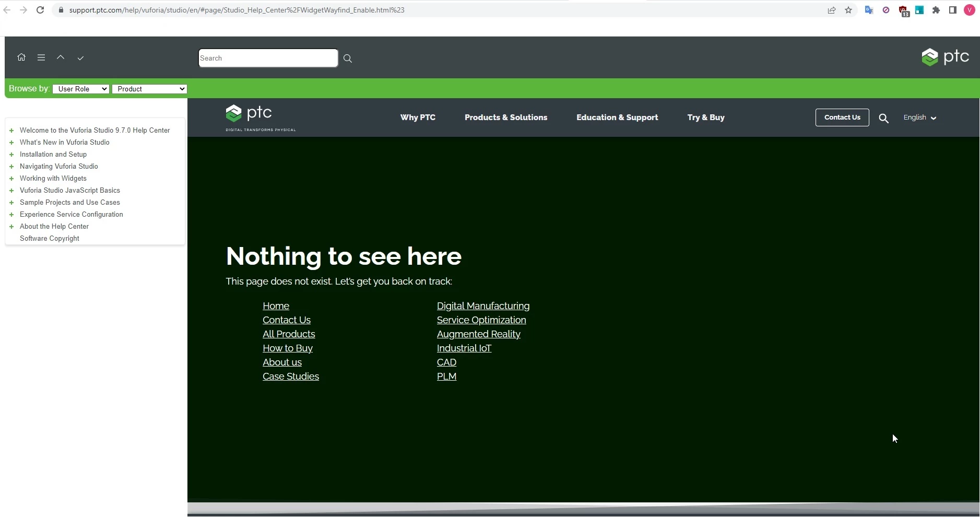
Task: Open Chrome extensions puzzle icon
Action: (x=936, y=10)
